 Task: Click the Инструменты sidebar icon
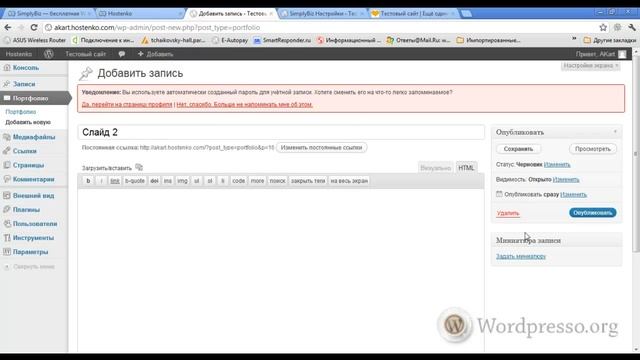pyautogui.click(x=7, y=238)
